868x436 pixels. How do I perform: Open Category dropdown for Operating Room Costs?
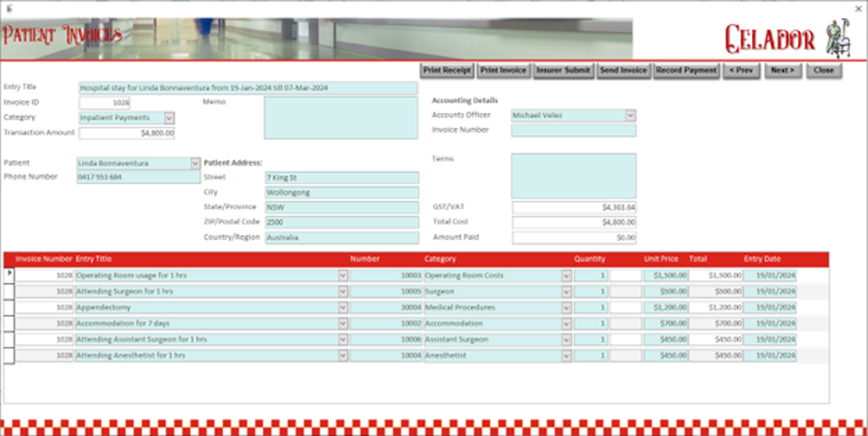566,275
